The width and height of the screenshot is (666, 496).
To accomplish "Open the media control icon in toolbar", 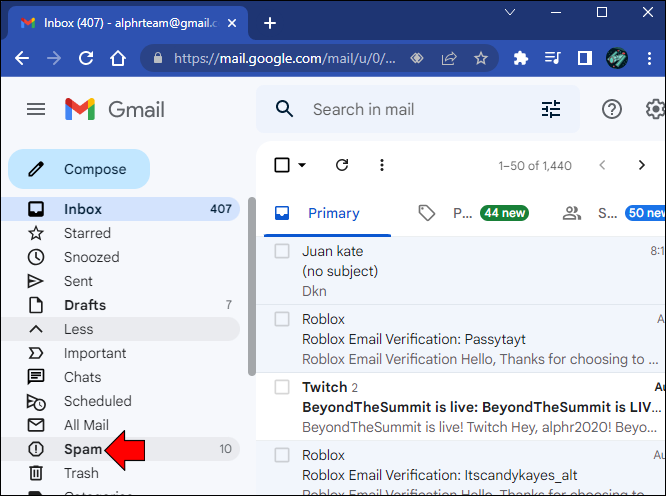I will 553,58.
